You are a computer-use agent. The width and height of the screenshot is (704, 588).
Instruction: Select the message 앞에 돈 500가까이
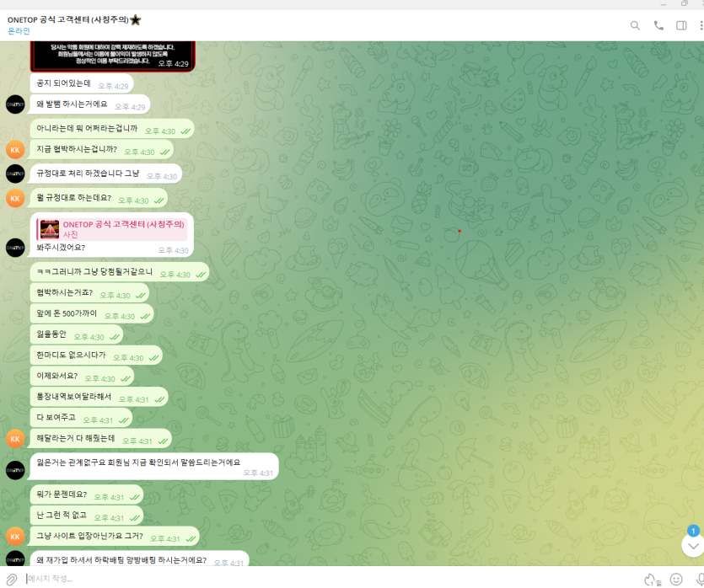tap(92, 314)
